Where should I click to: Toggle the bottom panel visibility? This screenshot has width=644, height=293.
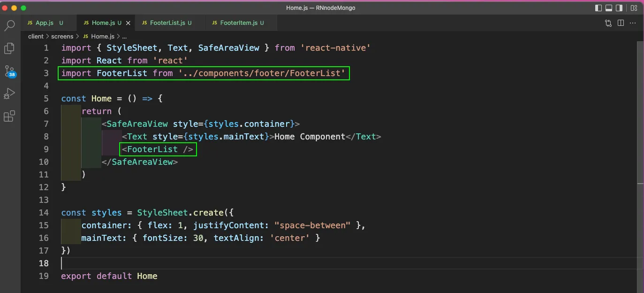[x=609, y=8]
